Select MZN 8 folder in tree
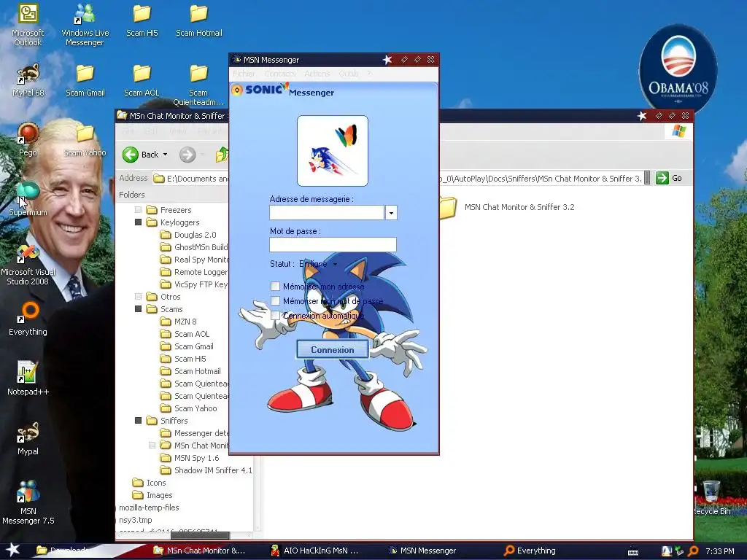This screenshot has height=560, width=747. (179, 322)
